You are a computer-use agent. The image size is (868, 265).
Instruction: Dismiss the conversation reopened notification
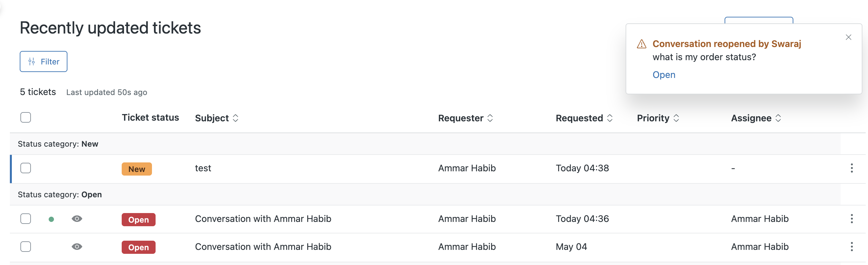point(848,37)
